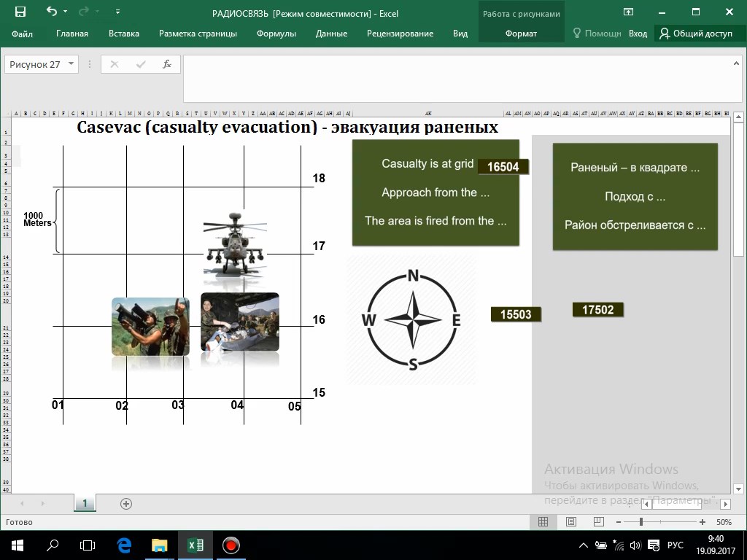Switch to Normal view in status bar
This screenshot has width=747, height=560.
tap(543, 522)
